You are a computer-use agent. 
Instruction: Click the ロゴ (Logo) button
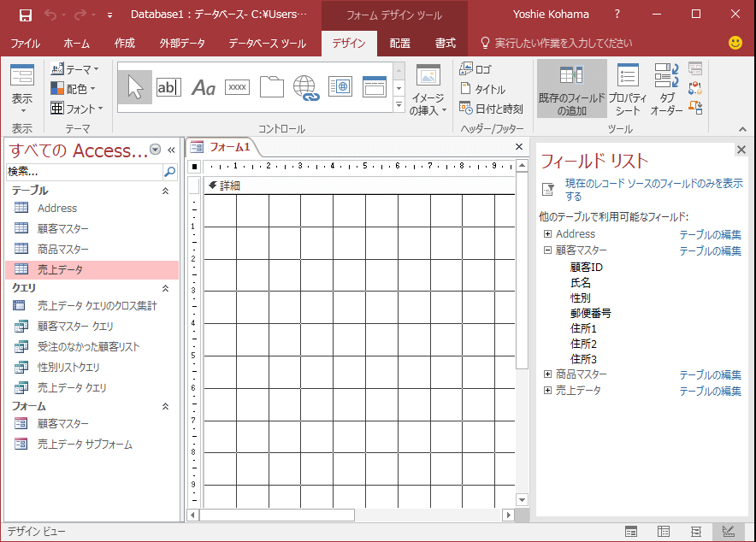tap(475, 69)
